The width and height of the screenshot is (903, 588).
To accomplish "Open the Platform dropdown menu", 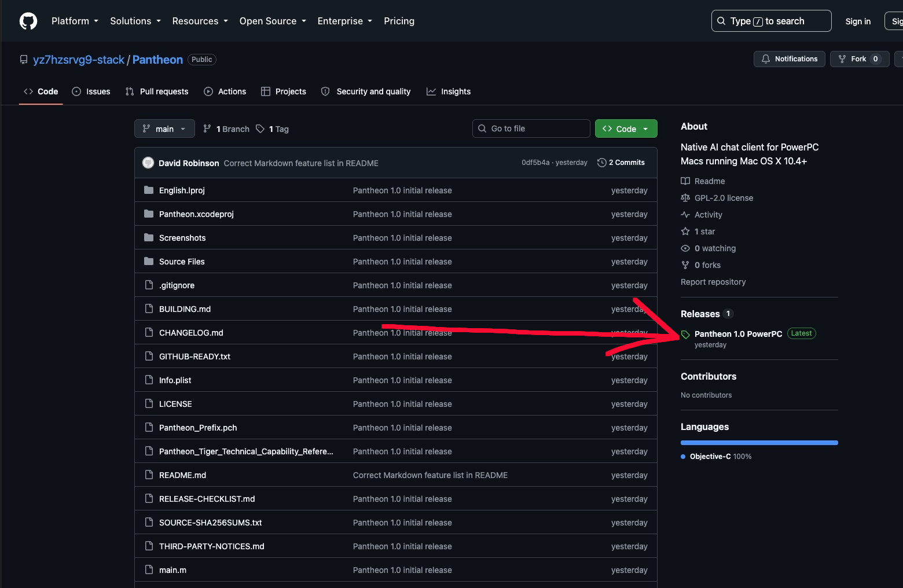I will 75,21.
